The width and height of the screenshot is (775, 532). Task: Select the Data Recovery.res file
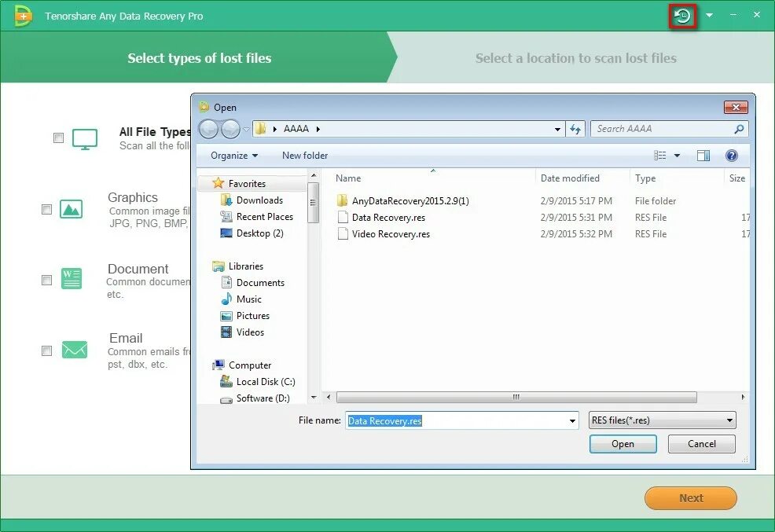coord(388,218)
